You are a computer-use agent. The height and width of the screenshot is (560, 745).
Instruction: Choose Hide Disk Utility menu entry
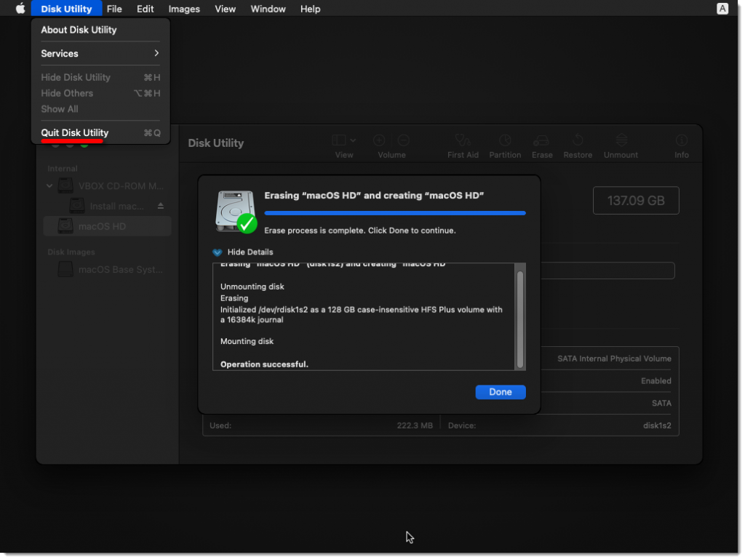tap(100, 77)
